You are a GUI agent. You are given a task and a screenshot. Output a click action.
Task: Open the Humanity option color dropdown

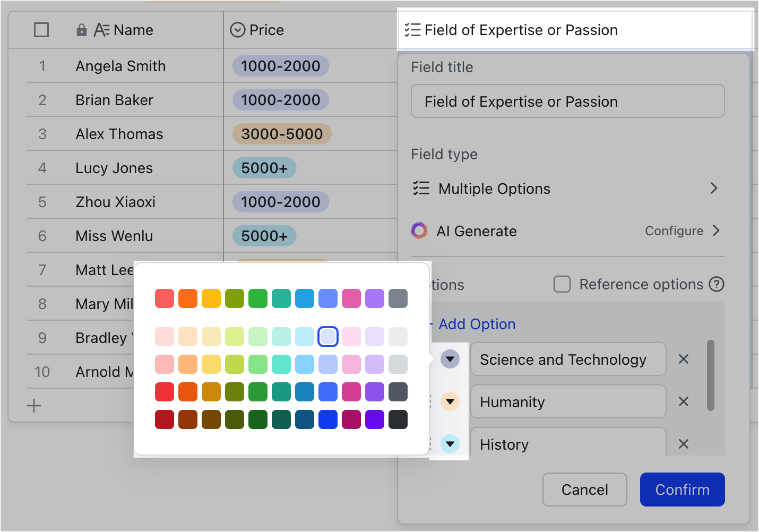(450, 401)
